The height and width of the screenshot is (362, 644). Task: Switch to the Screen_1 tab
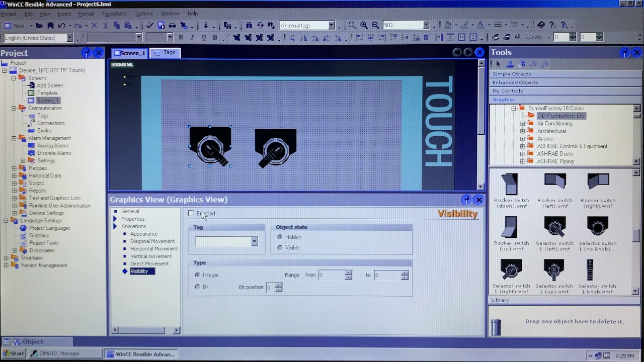(x=129, y=53)
